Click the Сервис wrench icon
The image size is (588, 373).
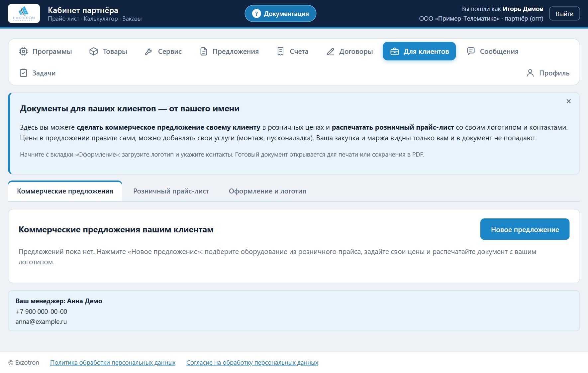pyautogui.click(x=148, y=52)
